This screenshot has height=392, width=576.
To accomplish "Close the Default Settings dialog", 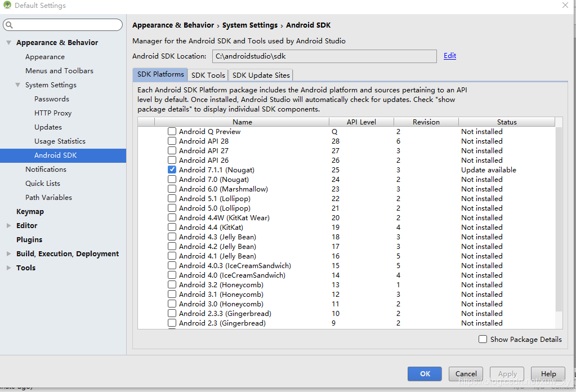I will [565, 5].
